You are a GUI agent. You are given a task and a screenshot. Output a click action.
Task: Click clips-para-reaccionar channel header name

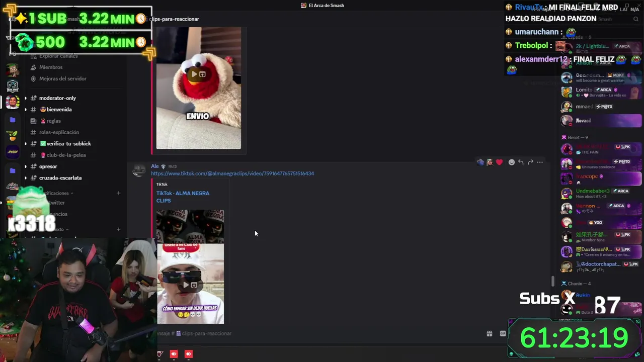[x=174, y=19]
